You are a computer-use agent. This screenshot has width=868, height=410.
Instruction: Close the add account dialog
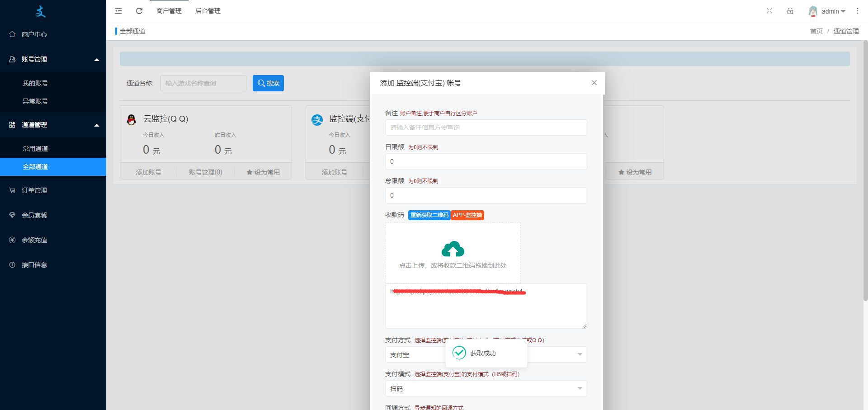[594, 83]
